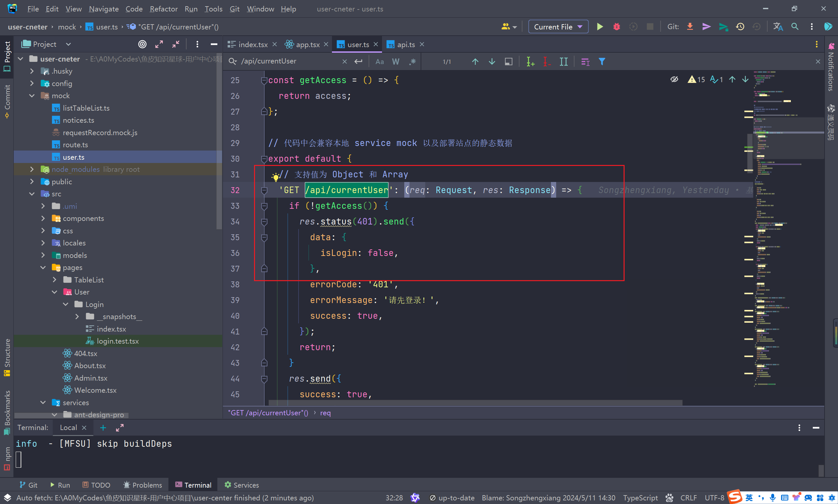The width and height of the screenshot is (838, 504).
Task: Open the Refactor menu
Action: tap(163, 9)
